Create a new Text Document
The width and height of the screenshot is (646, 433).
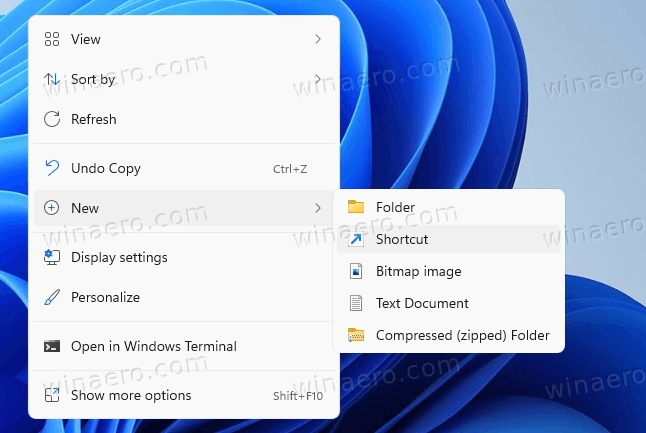(421, 303)
